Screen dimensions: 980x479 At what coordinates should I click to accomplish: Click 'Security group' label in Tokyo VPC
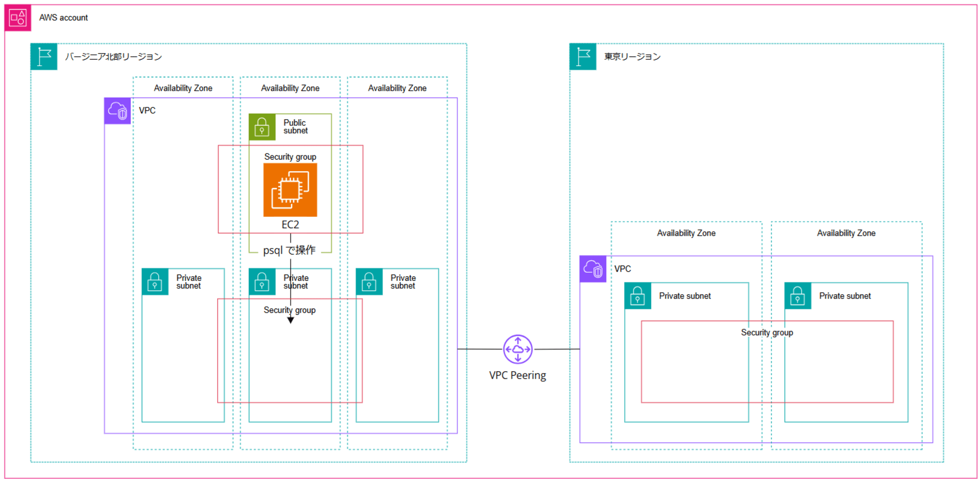pyautogui.click(x=767, y=332)
